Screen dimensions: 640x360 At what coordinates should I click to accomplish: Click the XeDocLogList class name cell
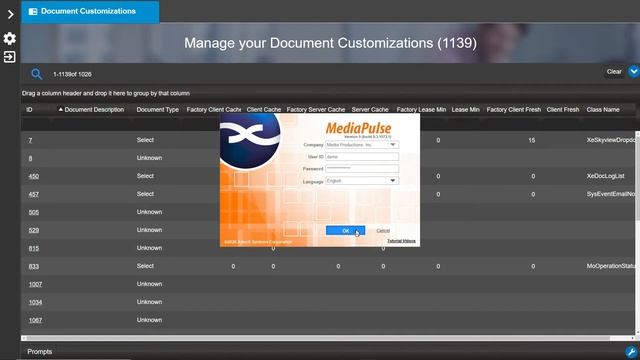click(x=605, y=176)
